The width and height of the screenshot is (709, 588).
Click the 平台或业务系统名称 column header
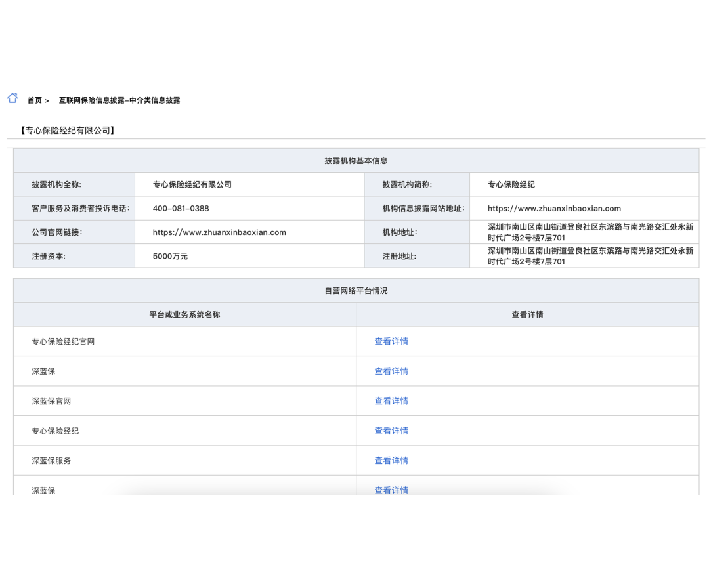click(x=184, y=315)
